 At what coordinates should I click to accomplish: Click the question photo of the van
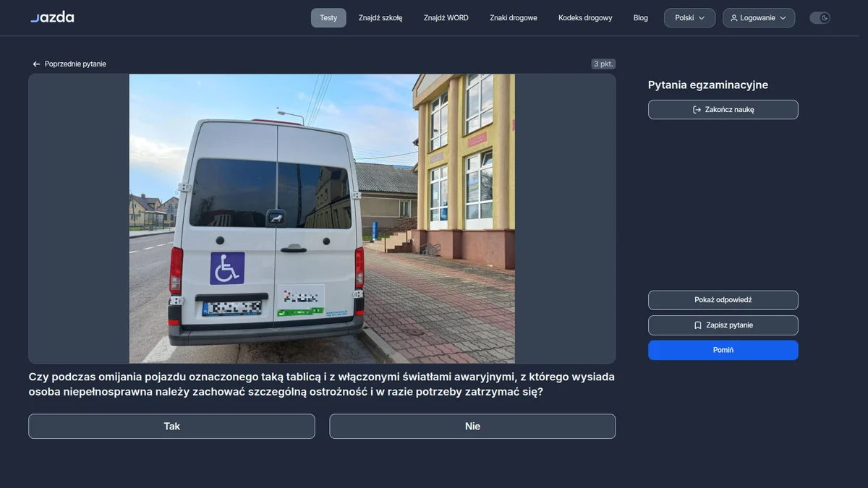coord(322,218)
